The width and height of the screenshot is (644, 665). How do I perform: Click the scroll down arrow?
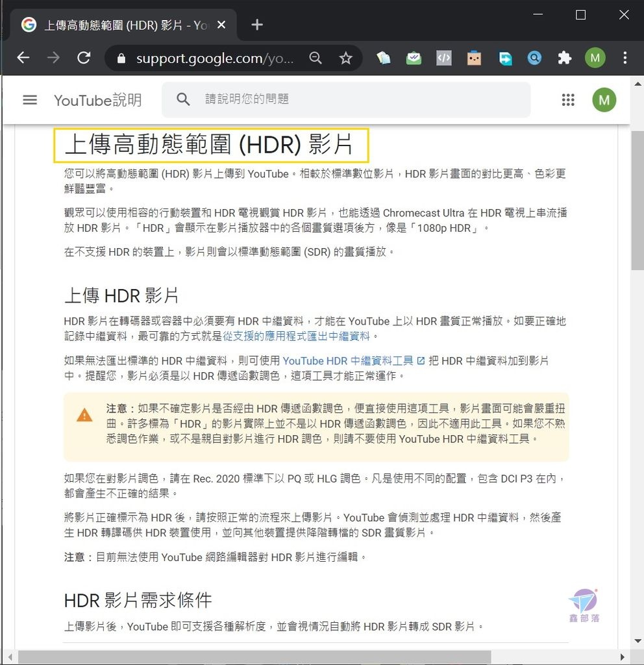pos(638,641)
